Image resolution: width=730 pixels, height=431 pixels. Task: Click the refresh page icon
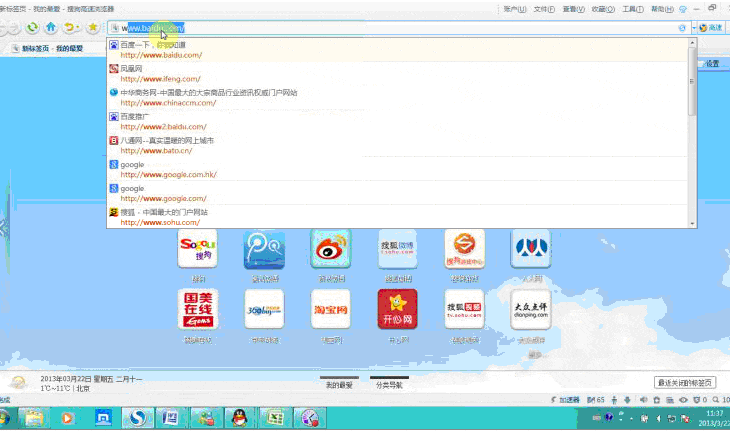pos(31,27)
